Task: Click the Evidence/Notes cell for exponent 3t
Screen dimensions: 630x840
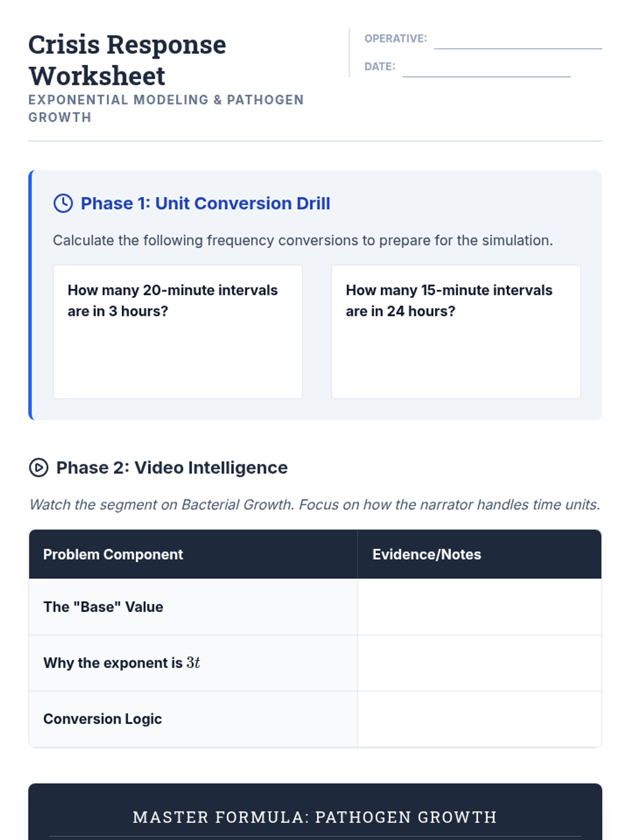Action: point(479,663)
